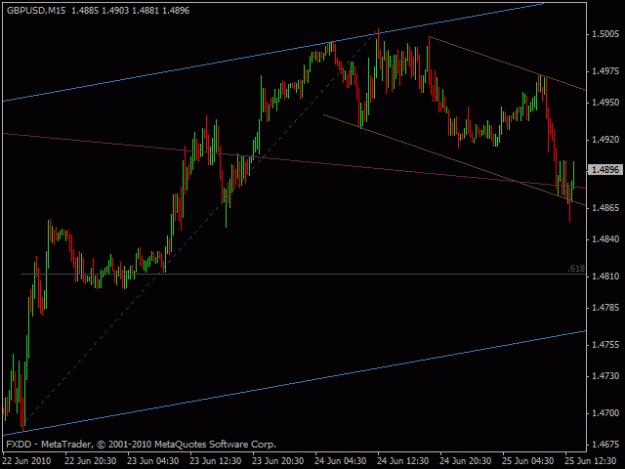Click the 25 Jun 12:30 time label
The height and width of the screenshot is (469, 625).
coord(590,461)
